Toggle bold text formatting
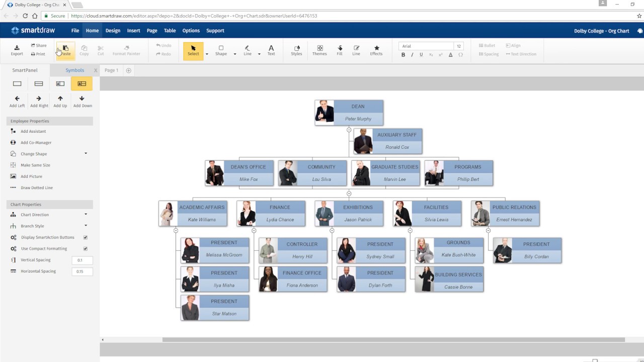 tap(403, 54)
